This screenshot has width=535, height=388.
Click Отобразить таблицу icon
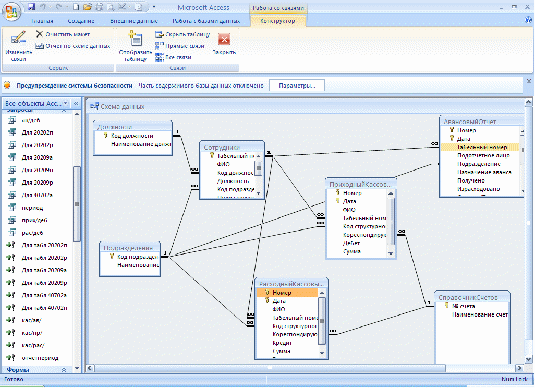point(135,39)
